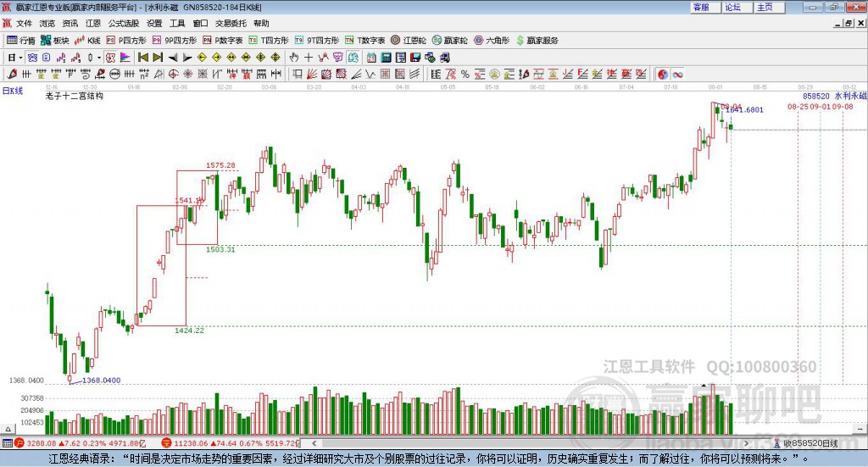Open the calculator icon

point(387,58)
